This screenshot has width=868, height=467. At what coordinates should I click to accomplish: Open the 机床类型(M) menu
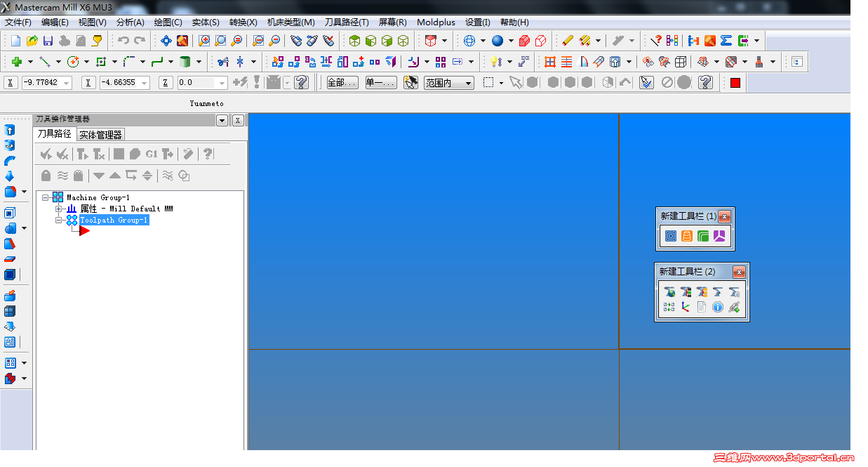point(291,22)
